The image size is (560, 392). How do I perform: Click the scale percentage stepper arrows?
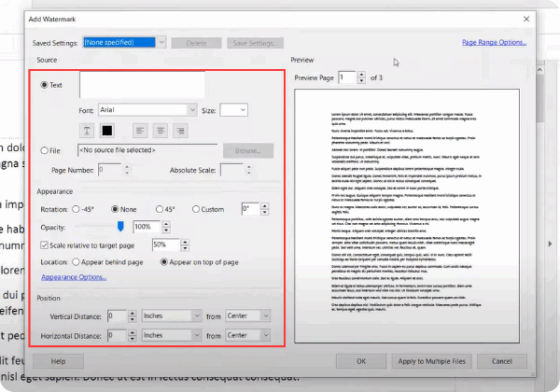pyautogui.click(x=185, y=245)
